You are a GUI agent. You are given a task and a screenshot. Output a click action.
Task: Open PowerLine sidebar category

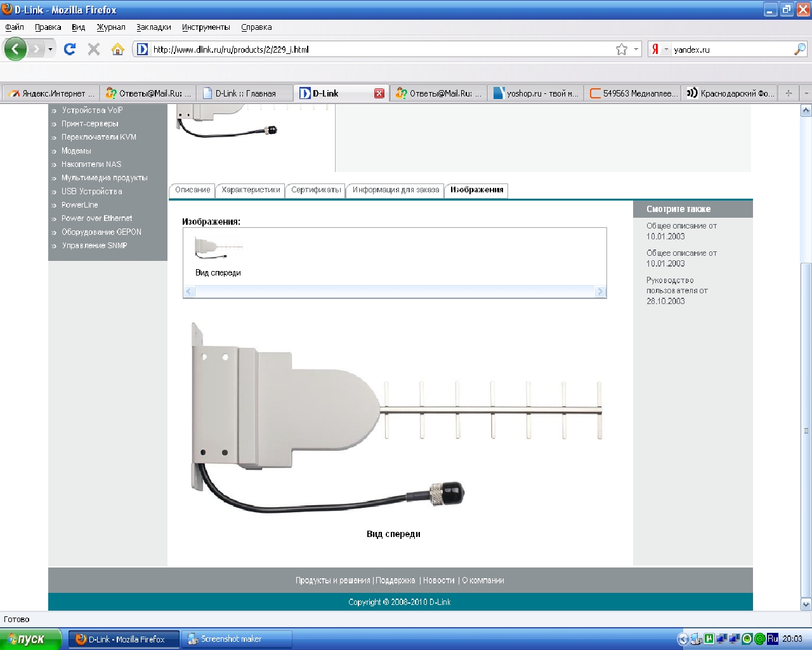point(80,205)
